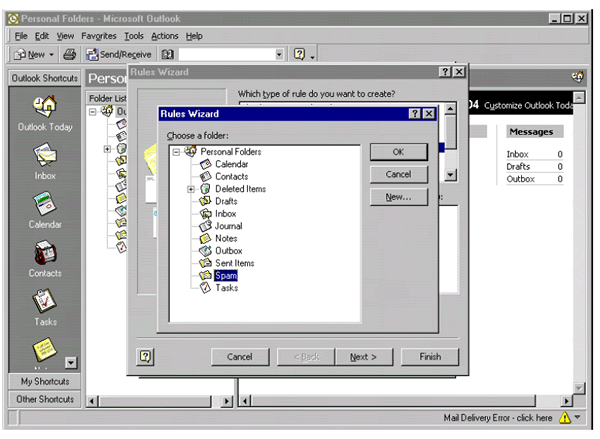
Task: Select the Journal folder in chooser
Action: click(228, 226)
